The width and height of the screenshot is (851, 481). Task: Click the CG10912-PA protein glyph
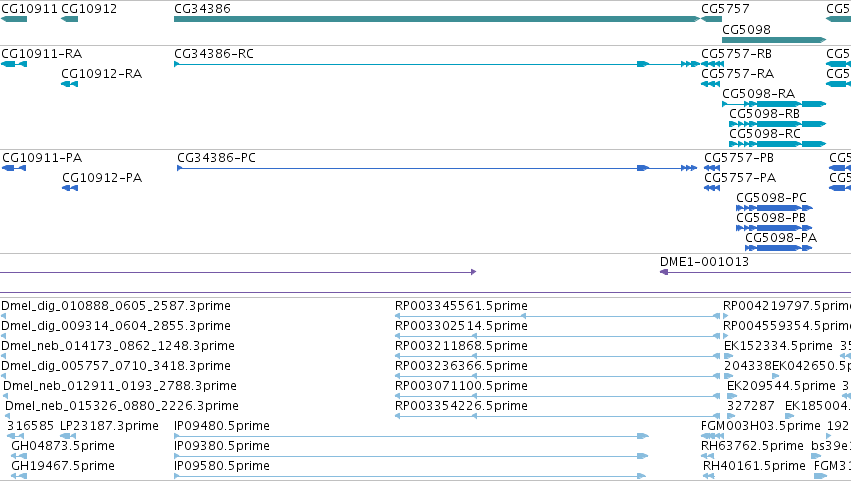click(70, 188)
